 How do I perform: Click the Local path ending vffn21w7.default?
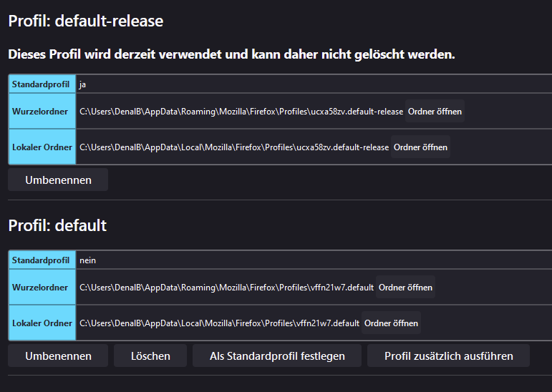[x=219, y=323]
